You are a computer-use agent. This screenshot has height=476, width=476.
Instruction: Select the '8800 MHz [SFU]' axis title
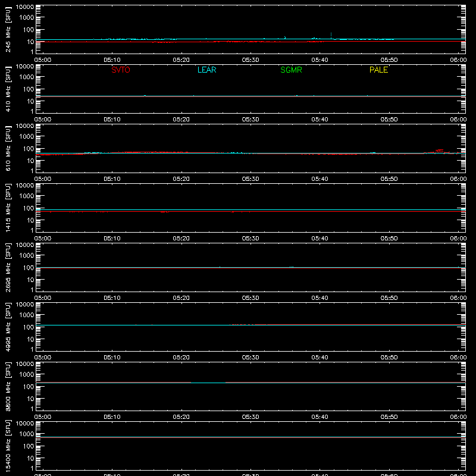(8, 387)
